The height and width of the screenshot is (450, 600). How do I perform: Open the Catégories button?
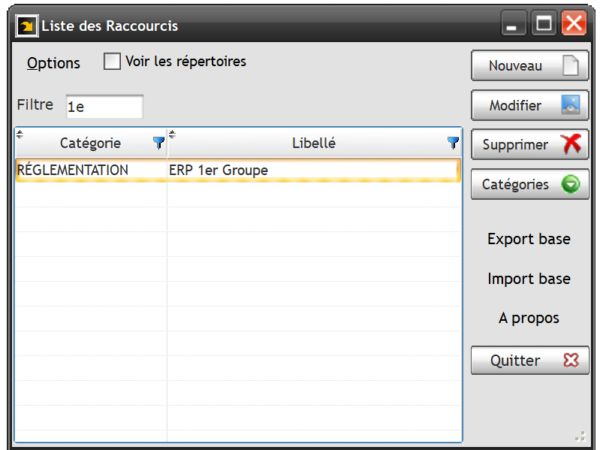[x=530, y=184]
